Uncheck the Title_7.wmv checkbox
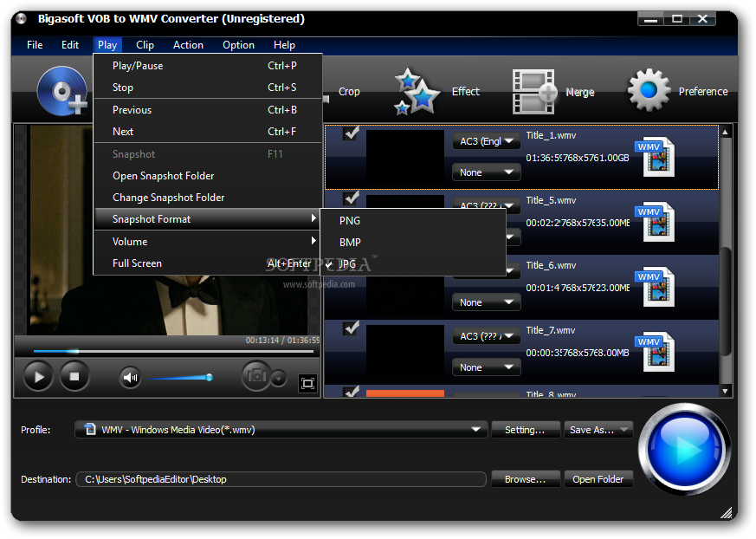 pos(351,328)
